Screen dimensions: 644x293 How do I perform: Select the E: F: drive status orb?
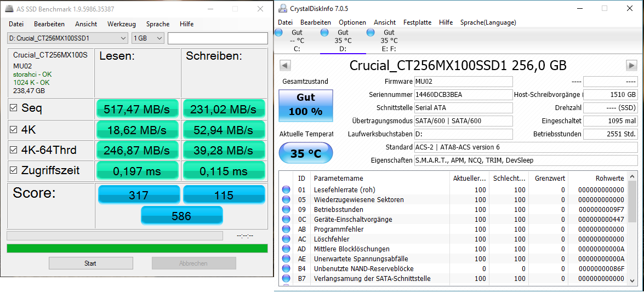(371, 32)
